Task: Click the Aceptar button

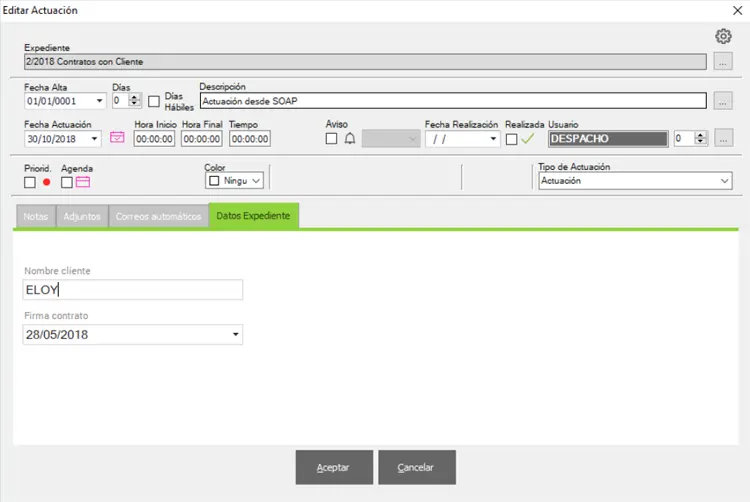Action: pos(334,467)
